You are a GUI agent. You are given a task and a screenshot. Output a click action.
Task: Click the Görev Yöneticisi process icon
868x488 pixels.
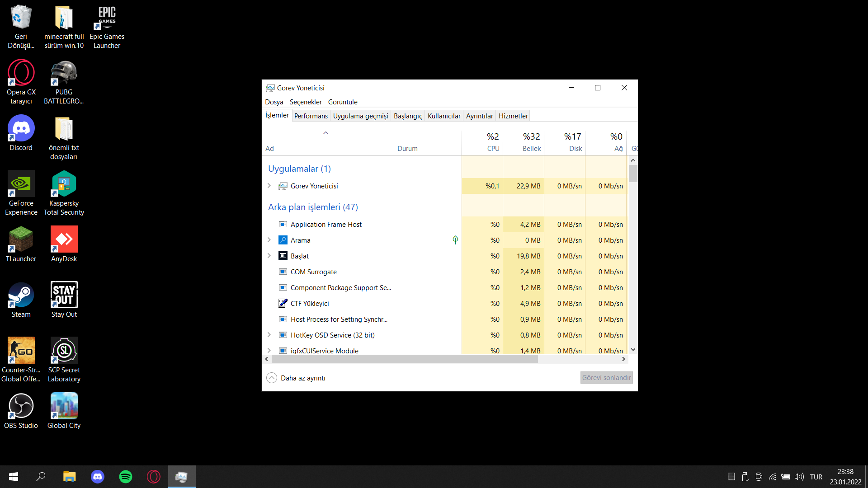point(283,186)
